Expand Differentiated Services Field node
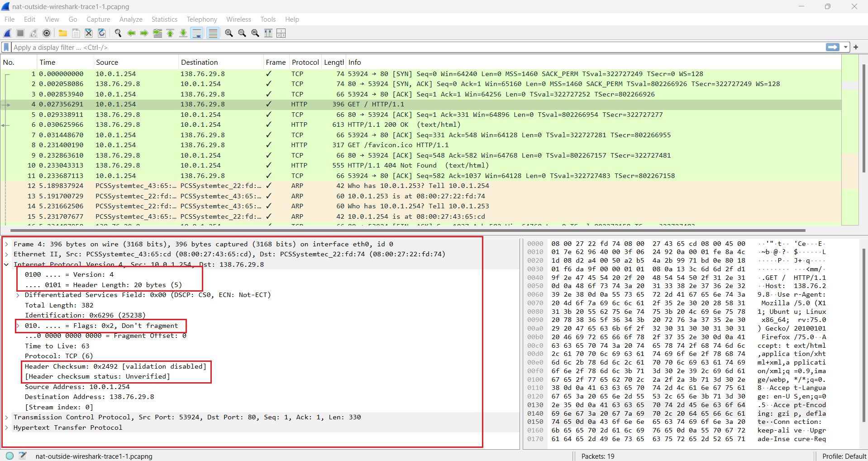 (18, 295)
